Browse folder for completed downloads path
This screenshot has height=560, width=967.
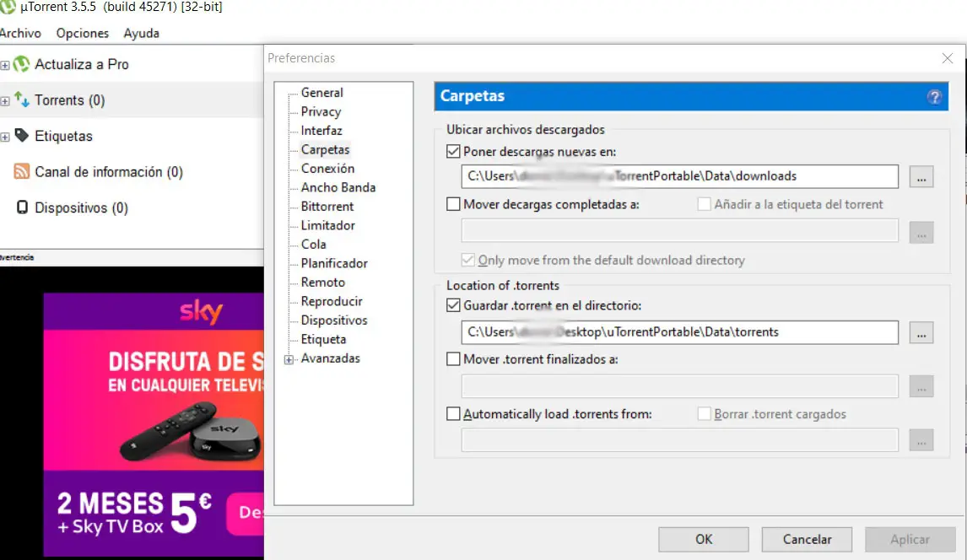921,232
